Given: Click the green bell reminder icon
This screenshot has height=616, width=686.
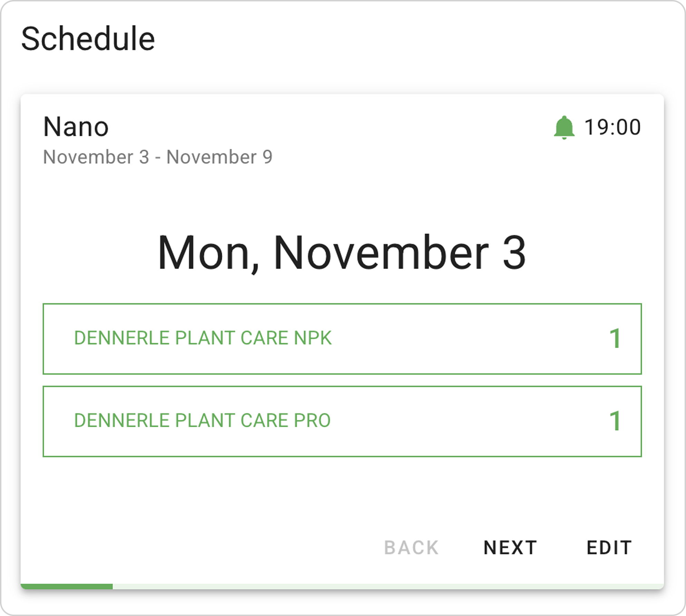Looking at the screenshot, I should 564,127.
